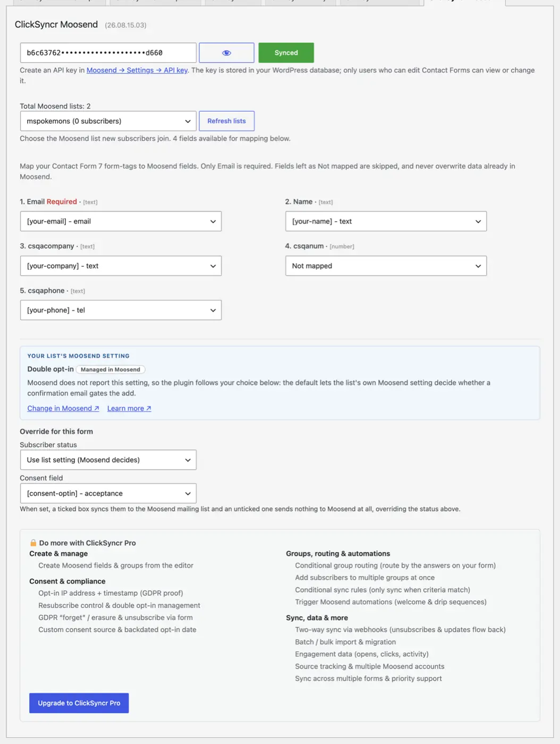560x744 pixels.
Task: Click 'Conditional group routing' item
Action: pyautogui.click(x=395, y=565)
